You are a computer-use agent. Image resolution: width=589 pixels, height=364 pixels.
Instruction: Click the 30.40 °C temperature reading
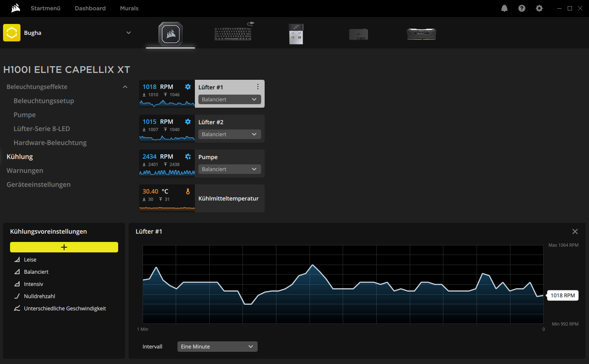155,191
